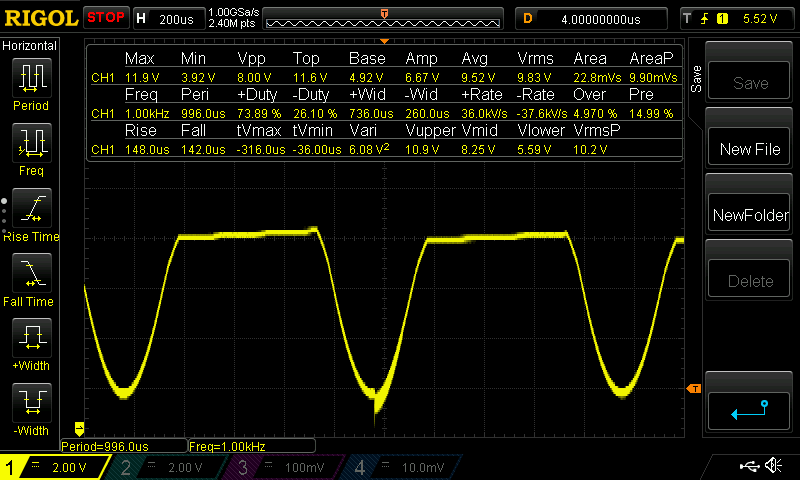Click the trigger position marker above waveform
800x480 pixels.
[385, 41]
